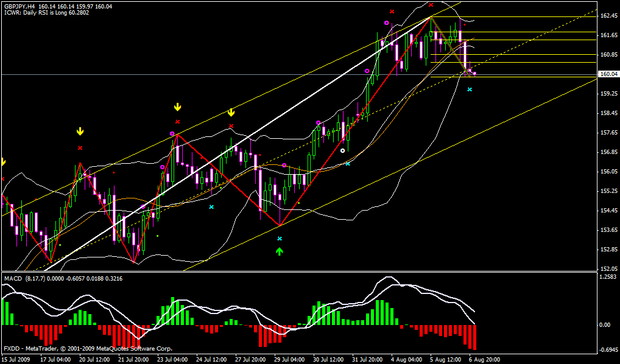
Task: Click the cyan x marker below the latest candle
Action: coord(470,89)
